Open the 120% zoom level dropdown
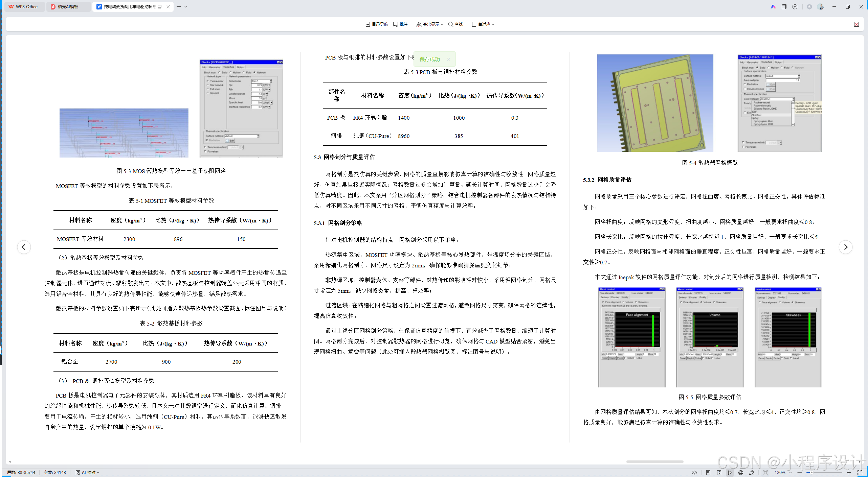 [x=783, y=473]
